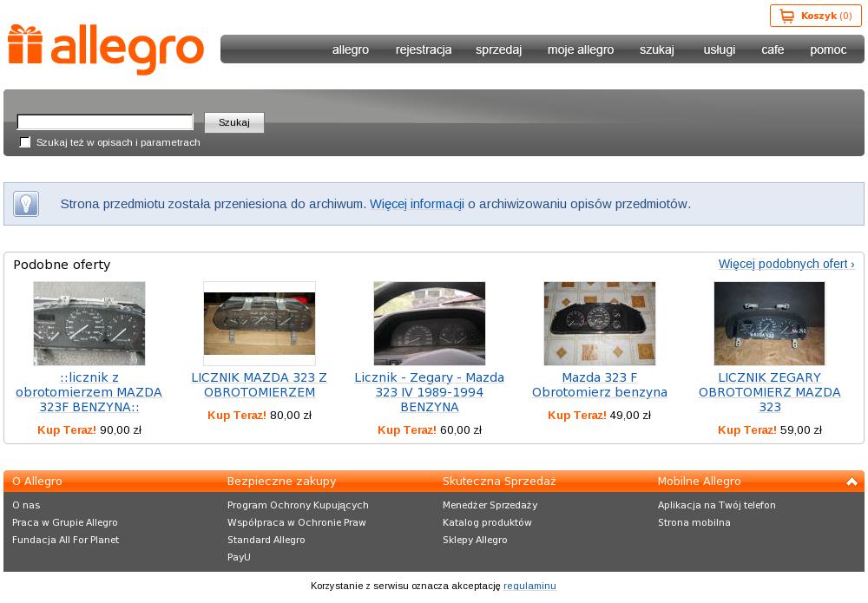This screenshot has height=603, width=868.
Task: Open 'LICZNIK ZEGARY OBROTOMIERZ MAZDA 323' offer link
Action: tap(769, 392)
